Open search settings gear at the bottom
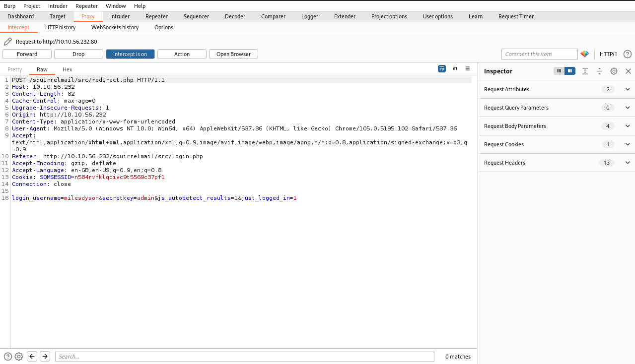Image resolution: width=635 pixels, height=364 pixels. (19, 356)
